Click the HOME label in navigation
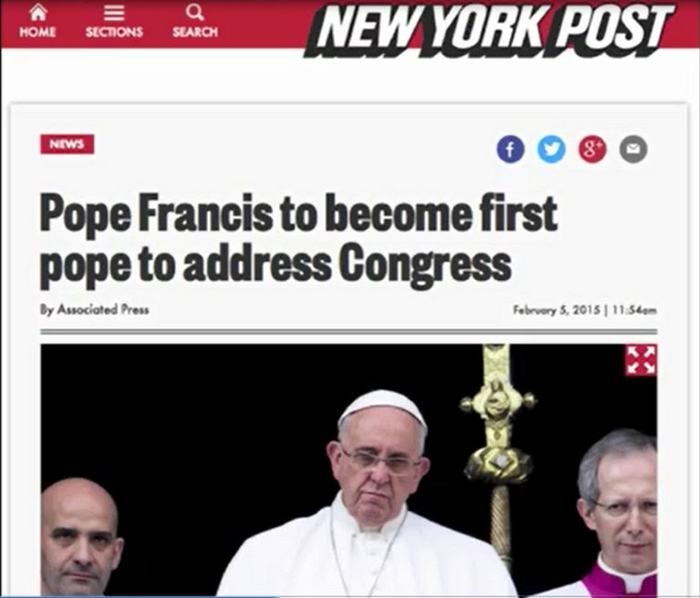Screen dimensions: 700x598 pyautogui.click(x=37, y=32)
